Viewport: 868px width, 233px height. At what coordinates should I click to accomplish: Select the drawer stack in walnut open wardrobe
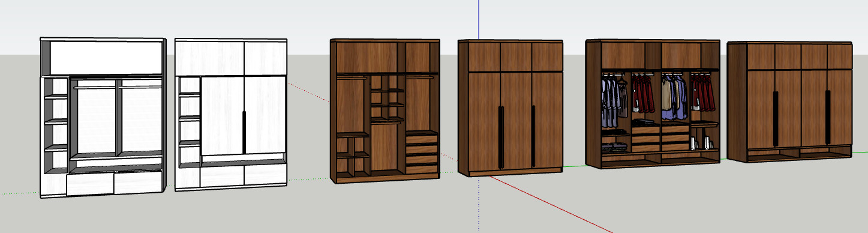point(422,149)
